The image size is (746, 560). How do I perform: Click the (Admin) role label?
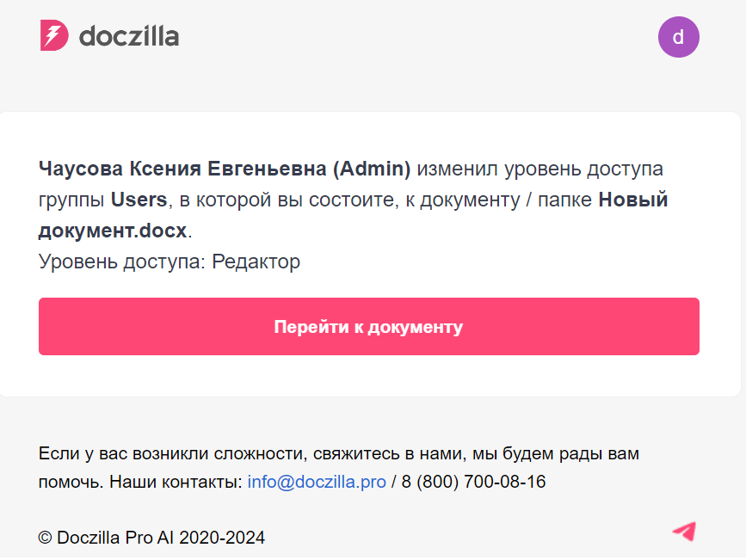coord(372,169)
